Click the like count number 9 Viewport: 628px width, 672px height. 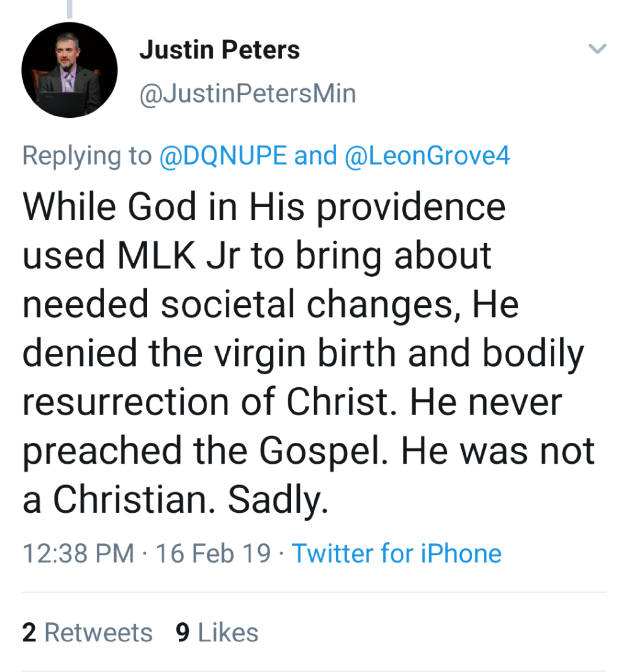click(x=183, y=632)
